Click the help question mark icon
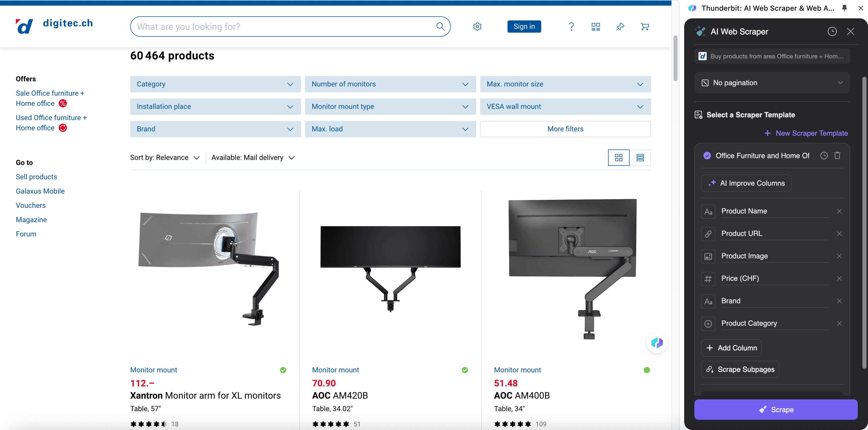Viewport: 868px width, 430px height. (x=571, y=27)
